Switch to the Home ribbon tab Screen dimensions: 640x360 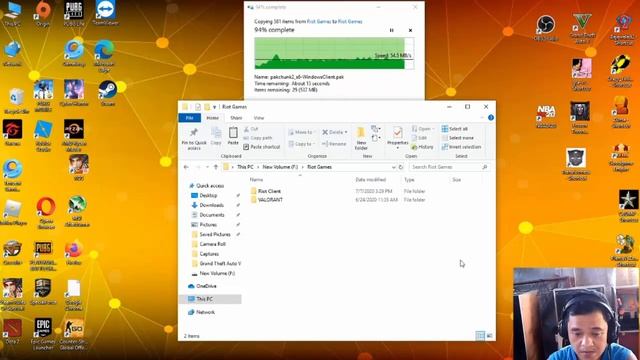pos(212,118)
